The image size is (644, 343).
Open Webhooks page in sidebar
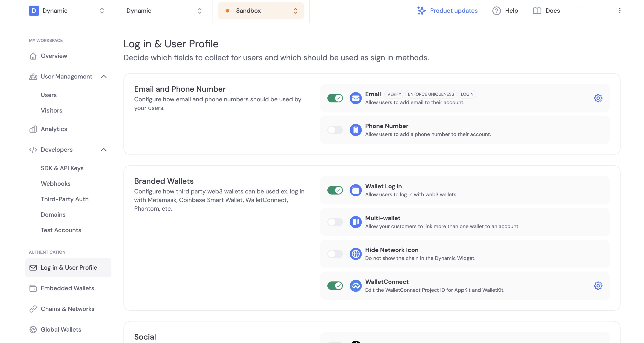point(55,184)
